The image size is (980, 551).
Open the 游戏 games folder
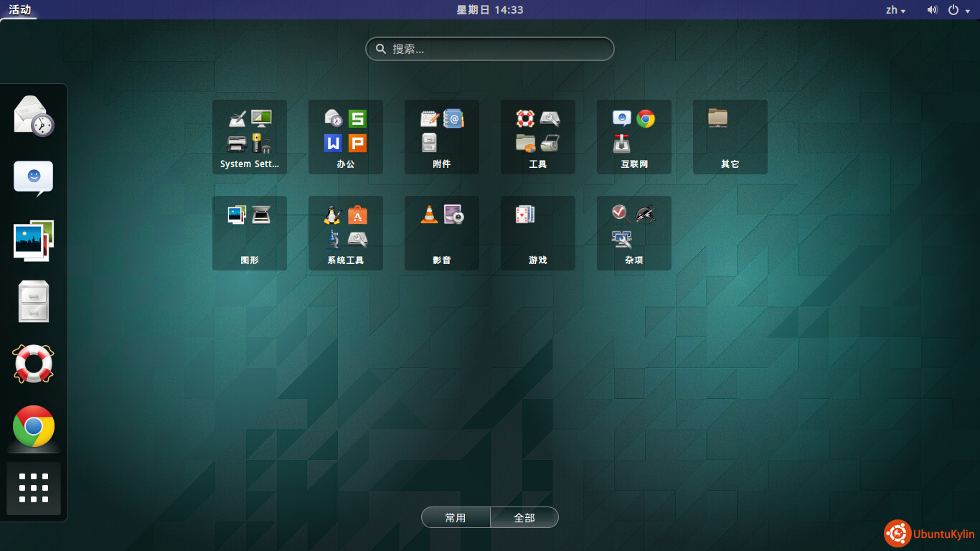(538, 233)
